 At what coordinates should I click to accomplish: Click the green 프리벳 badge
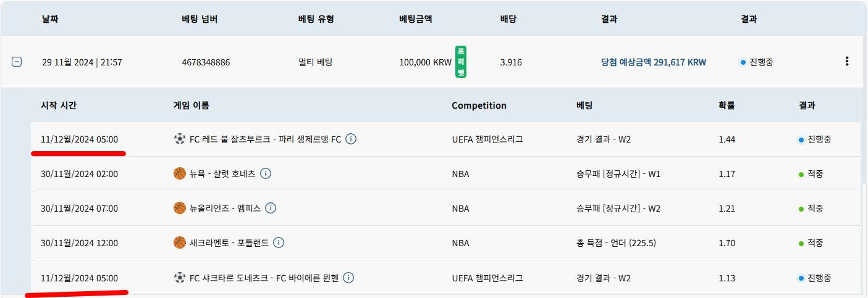point(460,62)
